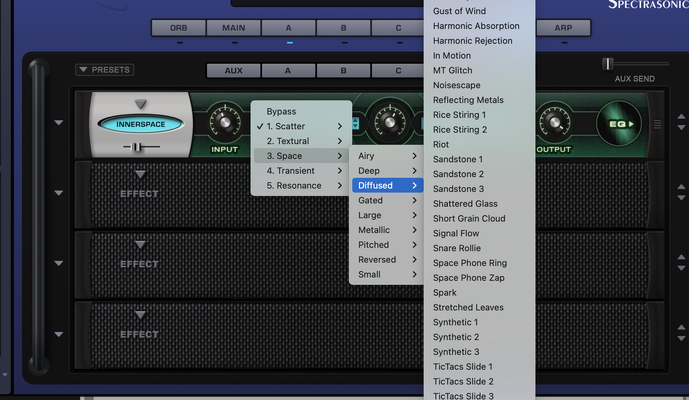The image size is (689, 400).
Task: Open the Airy submenu
Action: 387,156
